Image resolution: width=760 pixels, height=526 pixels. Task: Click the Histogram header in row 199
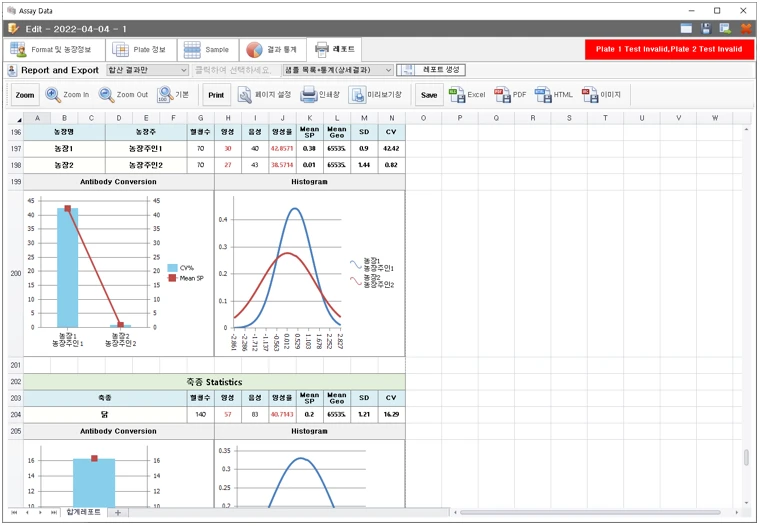309,182
